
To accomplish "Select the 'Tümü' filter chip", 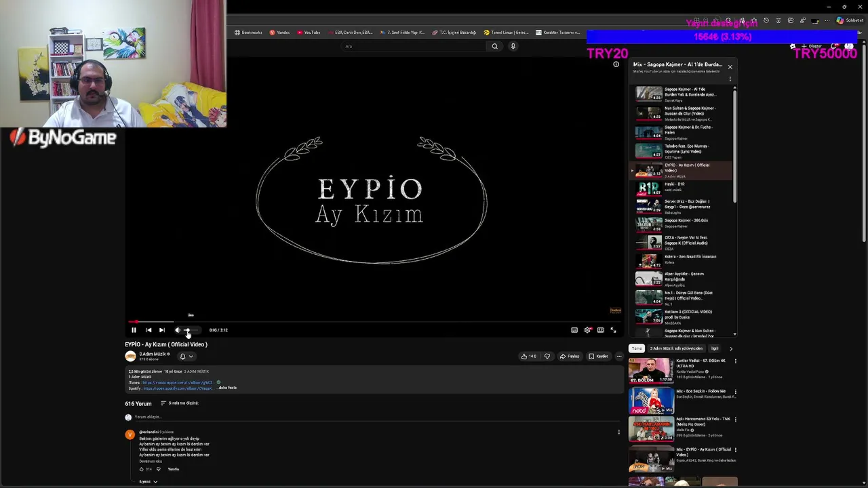I will pos(636,348).
